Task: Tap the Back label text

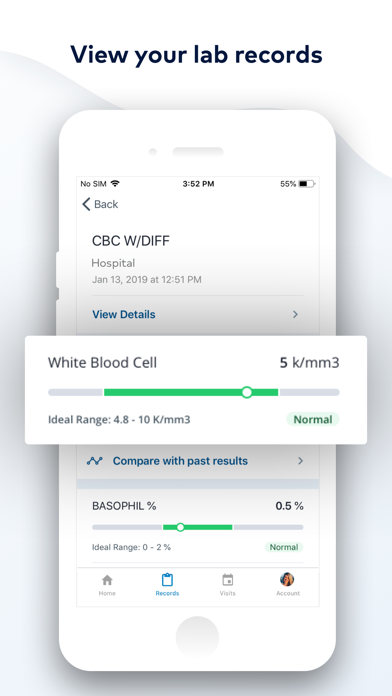Action: pos(106,204)
